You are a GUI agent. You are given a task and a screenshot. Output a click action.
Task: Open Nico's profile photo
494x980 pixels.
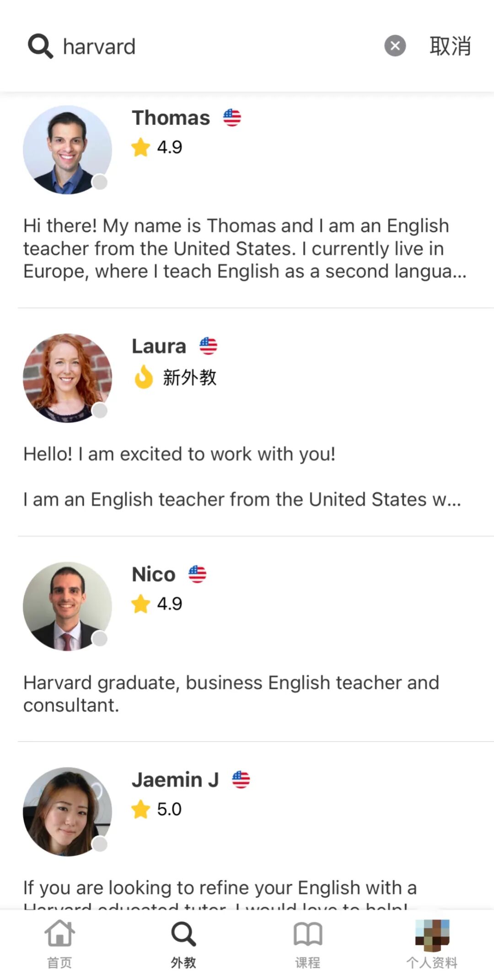[68, 606]
